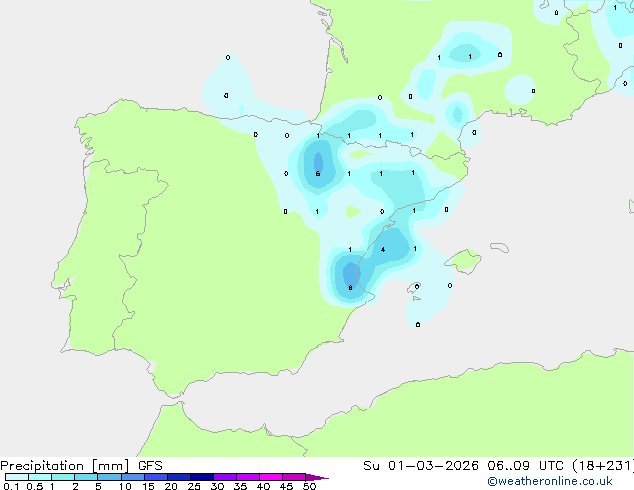Select the 5–10 mm legend color swatch
The width and height of the screenshot is (634, 490).
click(109, 477)
